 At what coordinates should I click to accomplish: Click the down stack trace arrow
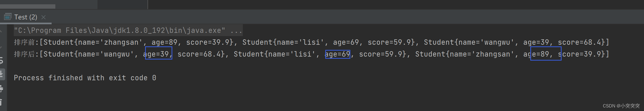(1, 47)
